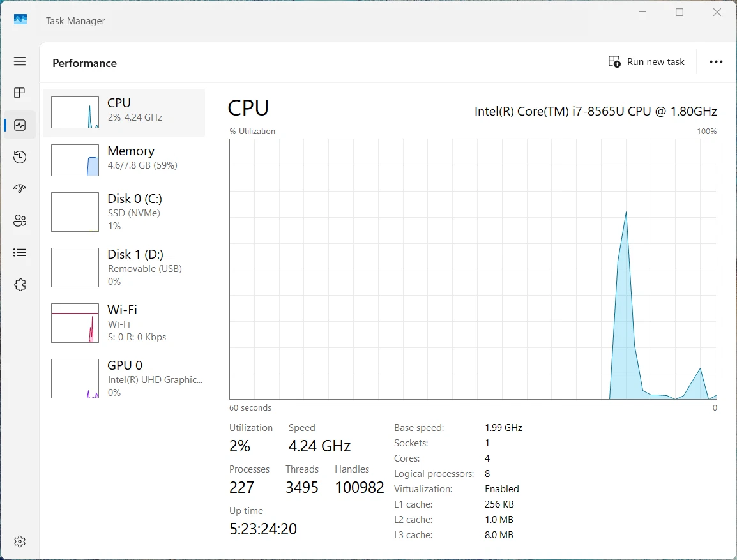Maximize the Task Manager window
This screenshot has width=737, height=560.
click(x=680, y=12)
